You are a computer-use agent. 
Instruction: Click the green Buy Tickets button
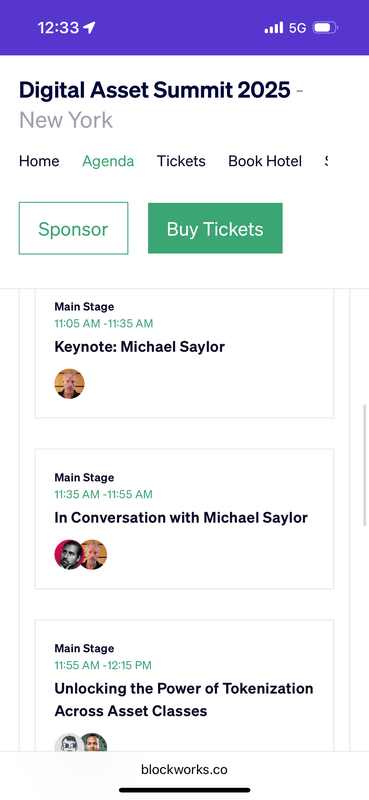click(x=215, y=228)
